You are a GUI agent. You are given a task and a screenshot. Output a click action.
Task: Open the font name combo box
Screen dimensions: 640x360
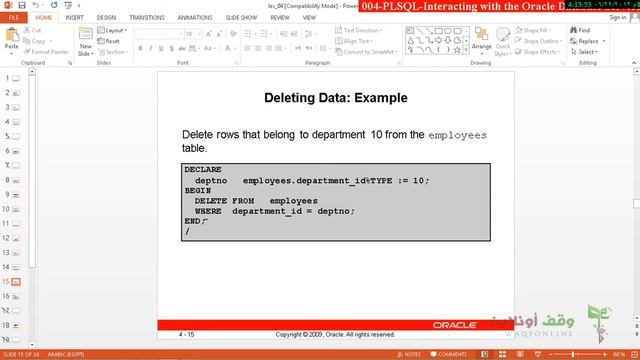pos(159,34)
